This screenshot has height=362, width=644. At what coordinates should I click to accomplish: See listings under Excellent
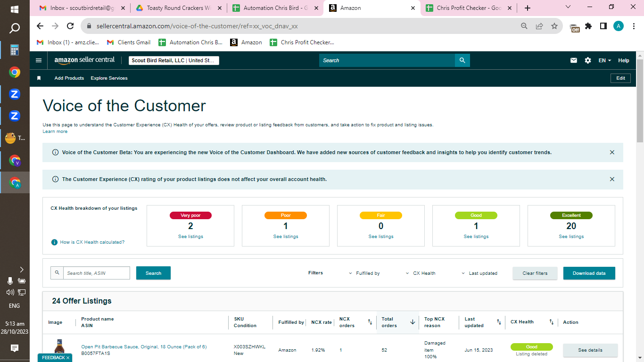[x=571, y=237]
